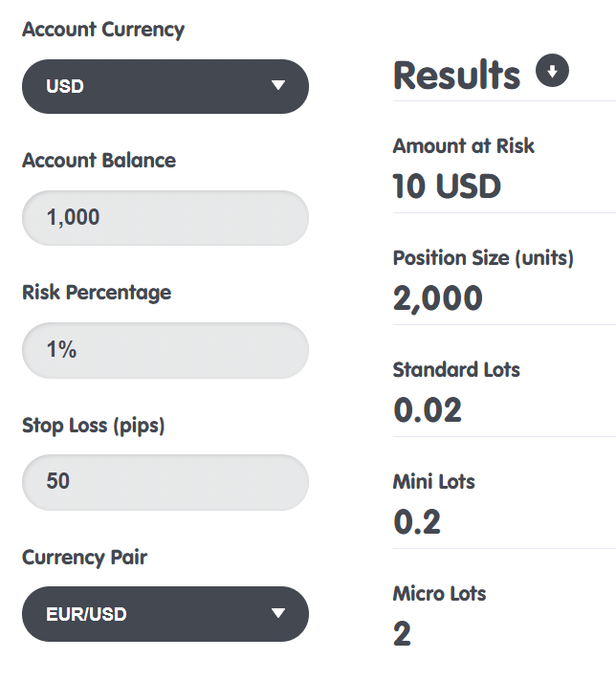Screen dimensions: 616x681
Task: Focus the Account Balance input field
Action: (x=165, y=217)
